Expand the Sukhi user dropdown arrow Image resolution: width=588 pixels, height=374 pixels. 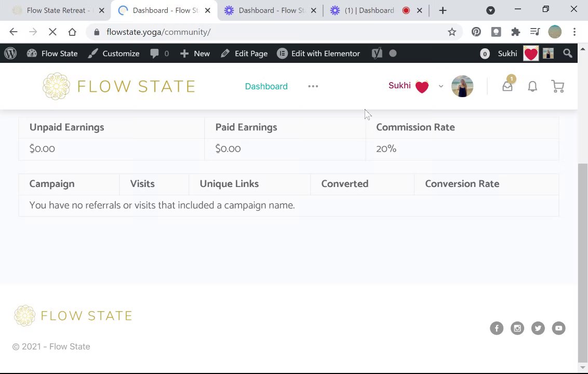(x=441, y=86)
